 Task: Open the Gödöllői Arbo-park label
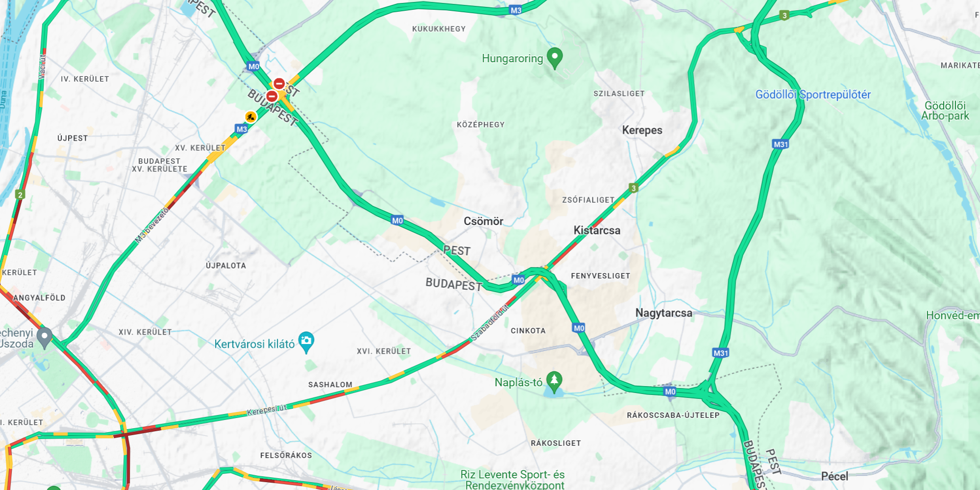(x=945, y=111)
